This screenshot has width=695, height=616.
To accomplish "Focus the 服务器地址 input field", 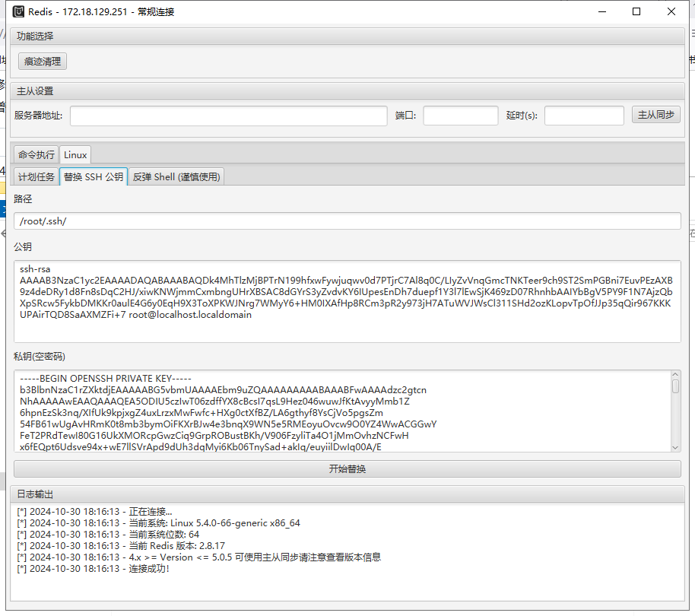I will click(x=229, y=116).
